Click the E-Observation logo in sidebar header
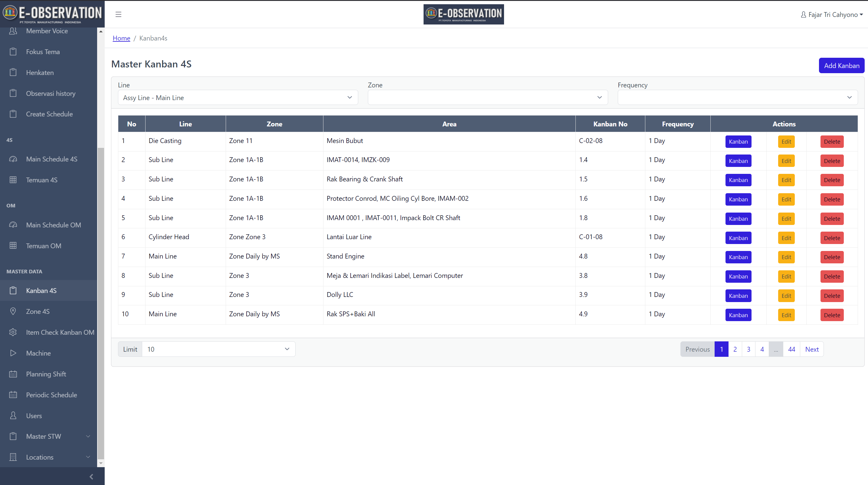The image size is (868, 485). click(52, 14)
